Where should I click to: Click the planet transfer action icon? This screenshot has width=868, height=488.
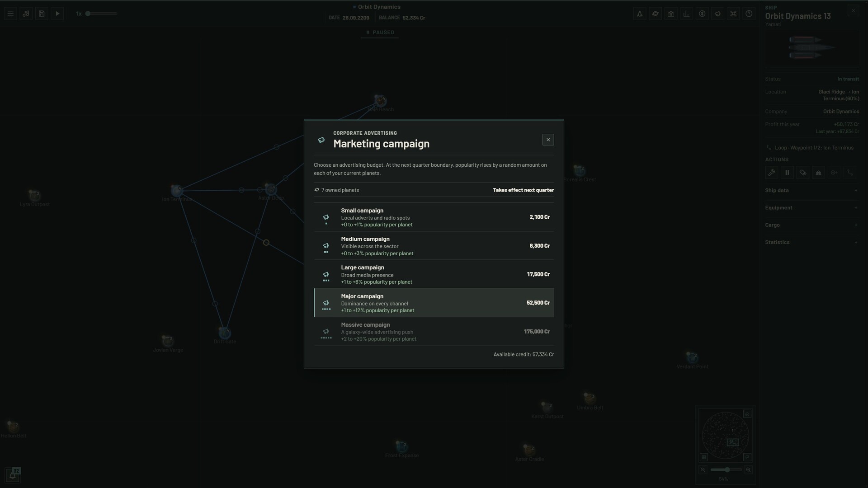(834, 173)
